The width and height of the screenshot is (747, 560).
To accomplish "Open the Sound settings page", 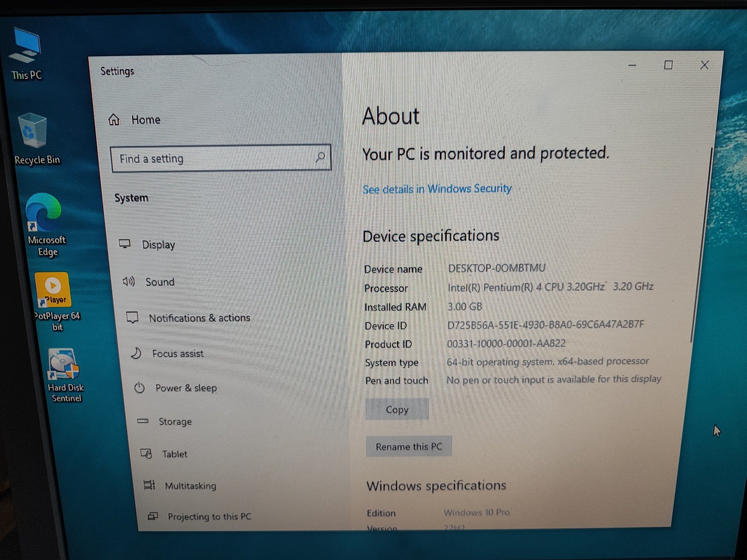I will pos(160,282).
